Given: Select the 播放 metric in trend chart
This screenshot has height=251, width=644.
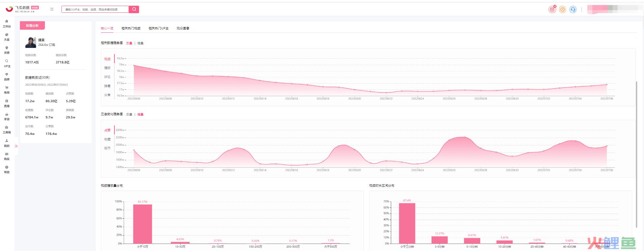Looking at the screenshot, I should pyautogui.click(x=107, y=68).
